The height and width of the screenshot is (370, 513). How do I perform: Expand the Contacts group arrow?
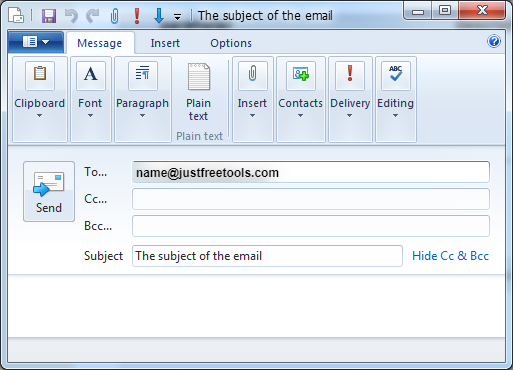click(300, 116)
